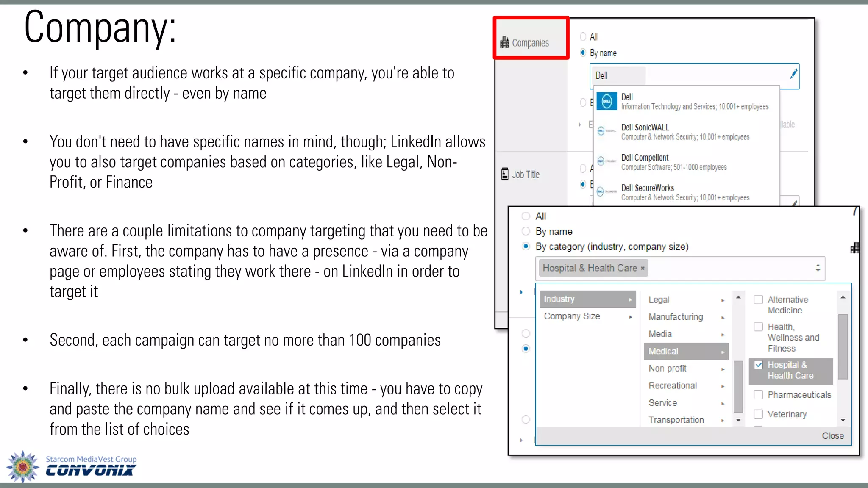
Task: Check Health, Wellness and Fitness checkbox
Action: pyautogui.click(x=758, y=327)
